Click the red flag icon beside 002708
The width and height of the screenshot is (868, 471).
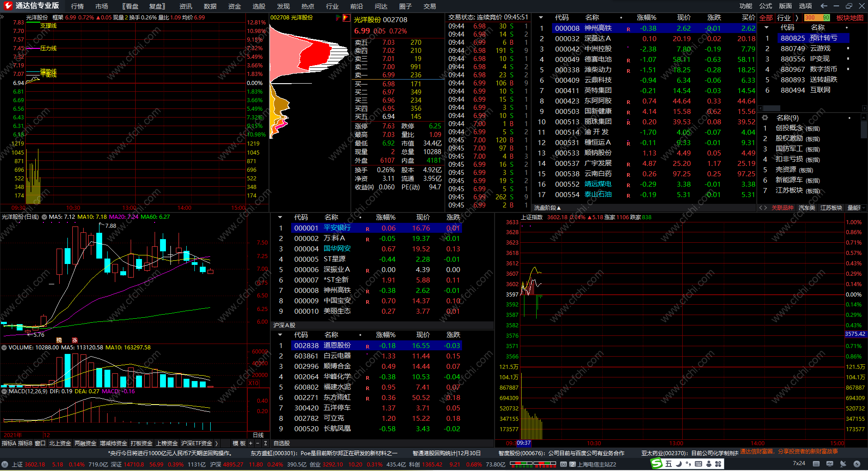(x=346, y=18)
